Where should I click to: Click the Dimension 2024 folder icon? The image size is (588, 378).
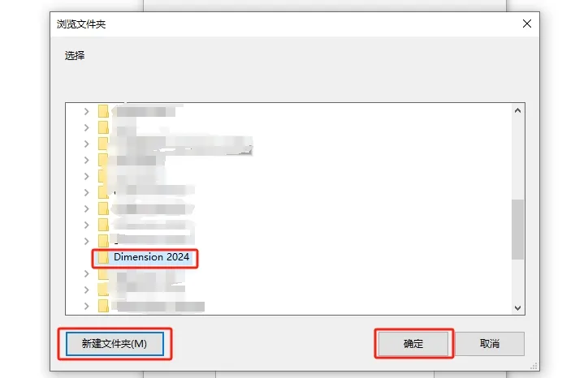point(103,257)
